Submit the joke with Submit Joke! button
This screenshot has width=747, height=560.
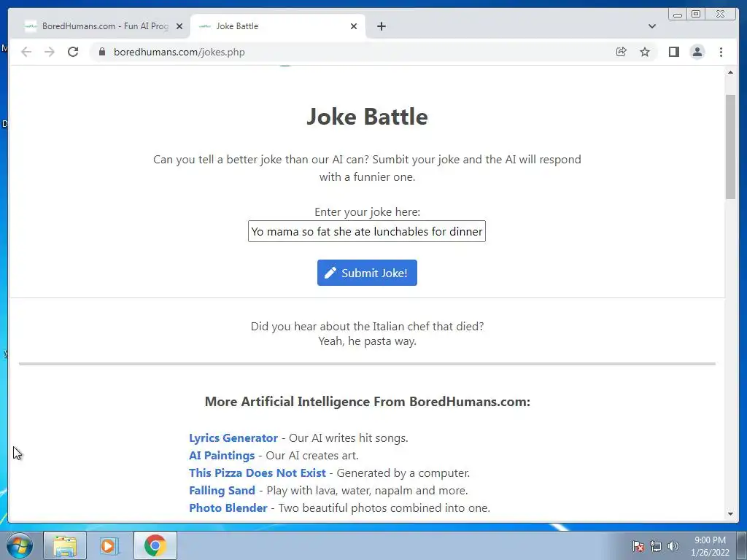coord(367,273)
